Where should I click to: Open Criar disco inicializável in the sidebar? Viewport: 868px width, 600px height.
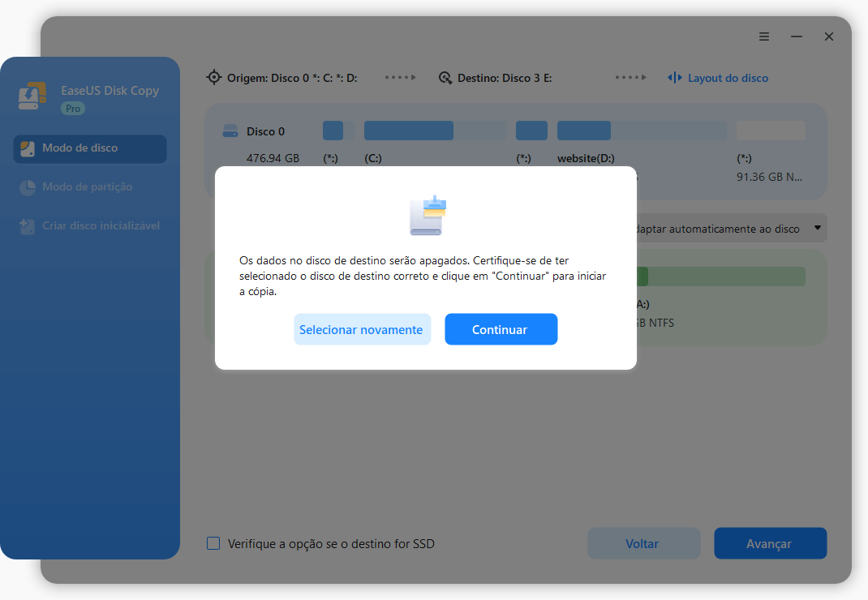point(89,225)
